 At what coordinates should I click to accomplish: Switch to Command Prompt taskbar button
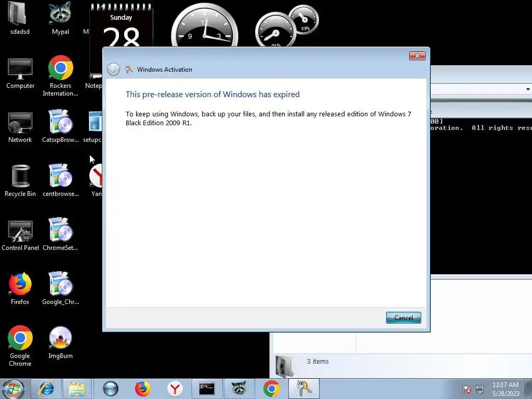click(x=207, y=389)
